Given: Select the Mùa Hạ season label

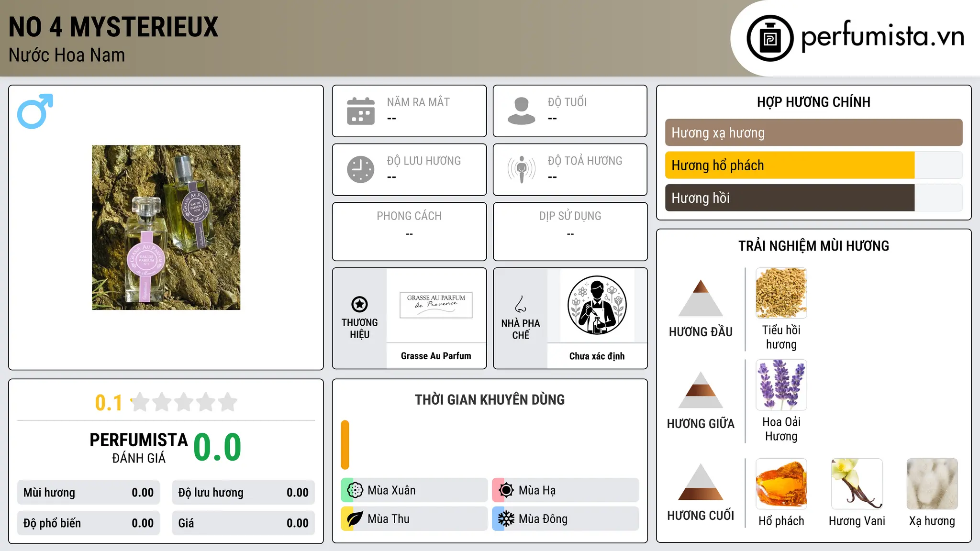Looking at the screenshot, I should 537,490.
